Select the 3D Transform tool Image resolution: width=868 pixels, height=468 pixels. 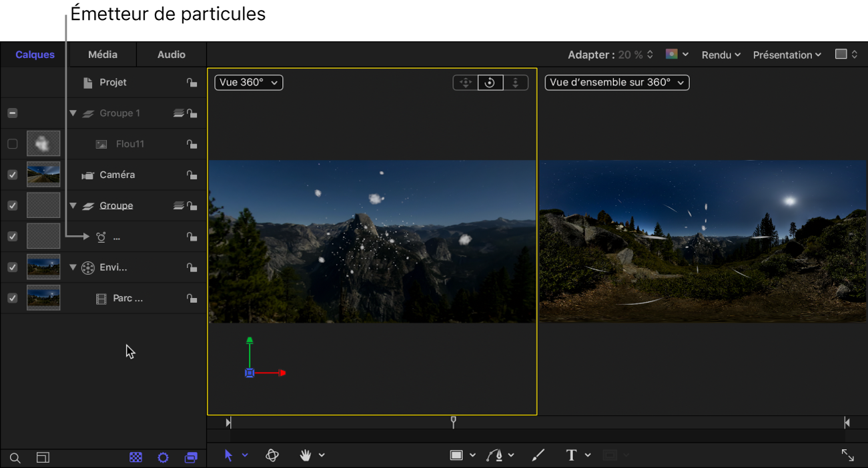coord(272,455)
